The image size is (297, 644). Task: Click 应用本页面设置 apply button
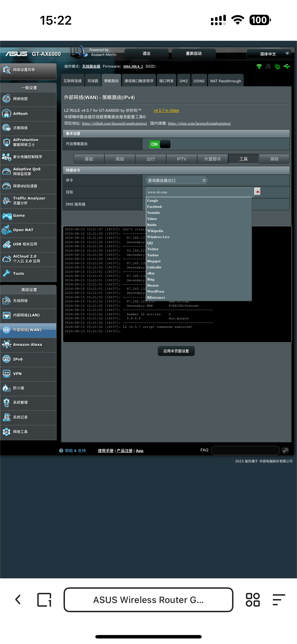(176, 351)
